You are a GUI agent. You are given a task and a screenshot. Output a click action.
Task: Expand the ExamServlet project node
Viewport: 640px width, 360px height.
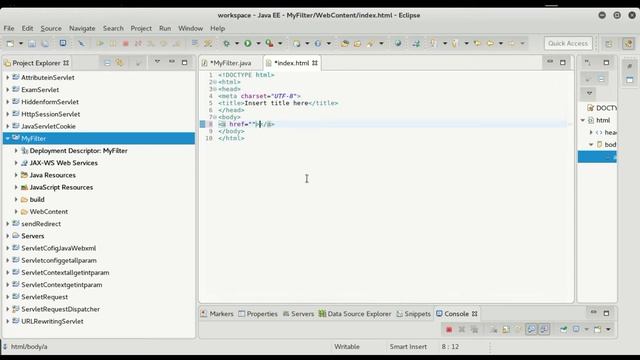[x=7, y=89]
